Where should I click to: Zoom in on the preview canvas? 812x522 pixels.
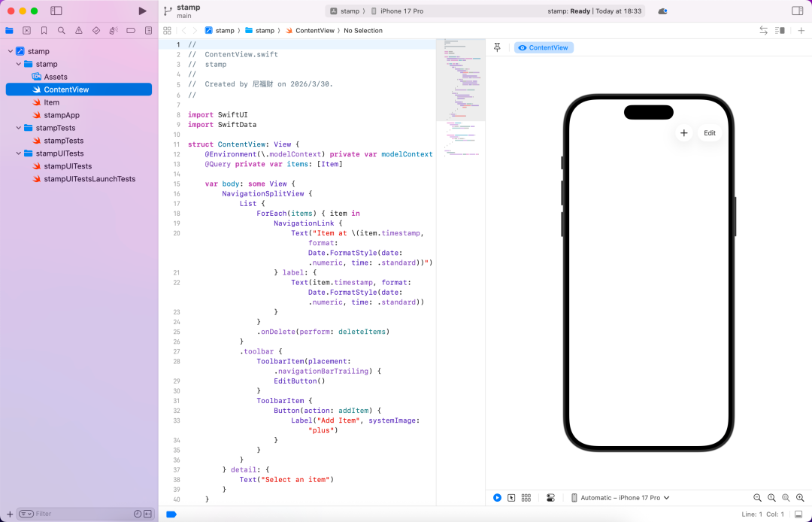(x=800, y=498)
